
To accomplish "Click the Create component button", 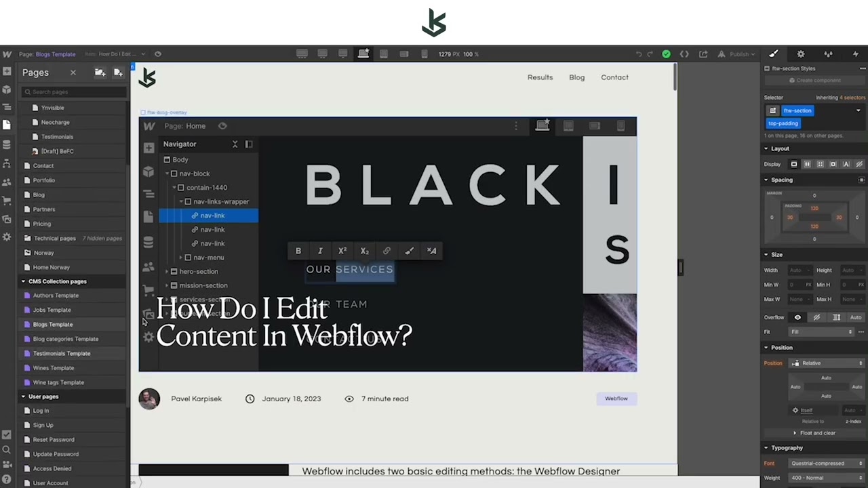I will tap(814, 80).
